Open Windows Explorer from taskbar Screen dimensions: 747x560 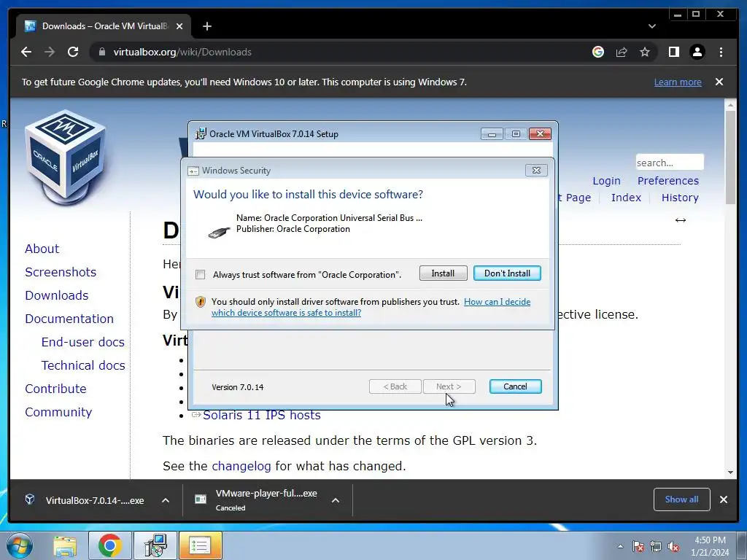(65, 545)
